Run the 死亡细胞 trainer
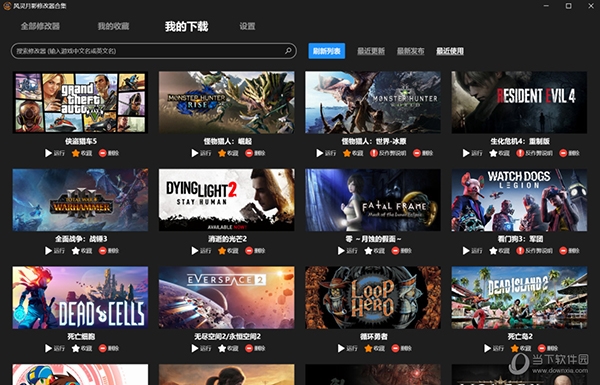 point(55,348)
